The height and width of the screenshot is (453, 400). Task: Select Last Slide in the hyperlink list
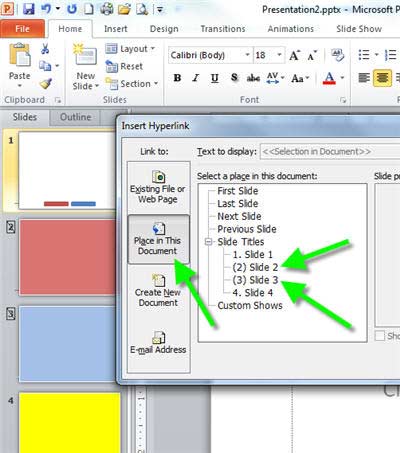point(238,204)
